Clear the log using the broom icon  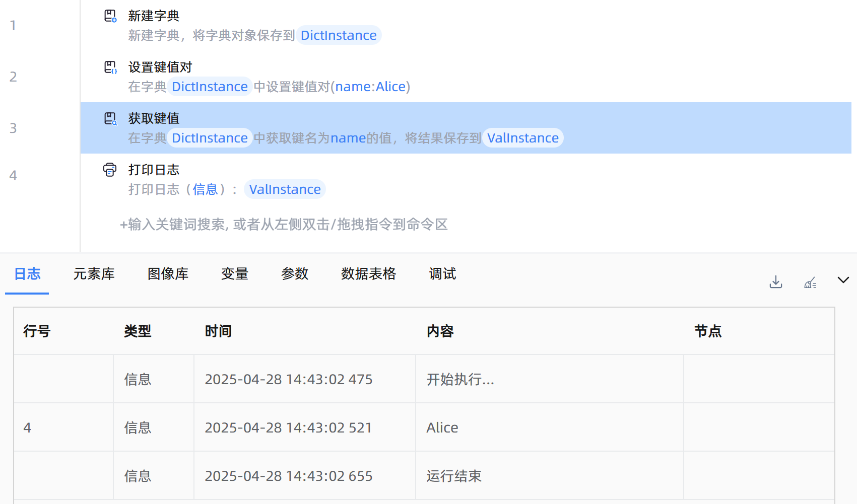(810, 282)
